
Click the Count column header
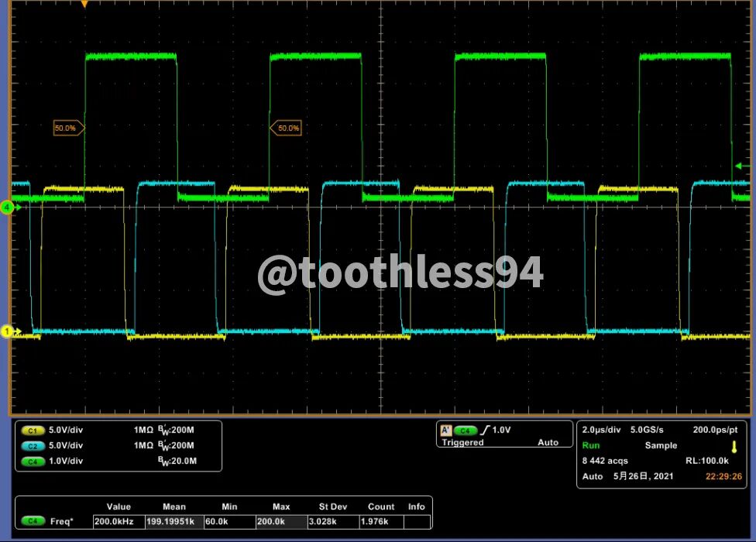point(381,506)
